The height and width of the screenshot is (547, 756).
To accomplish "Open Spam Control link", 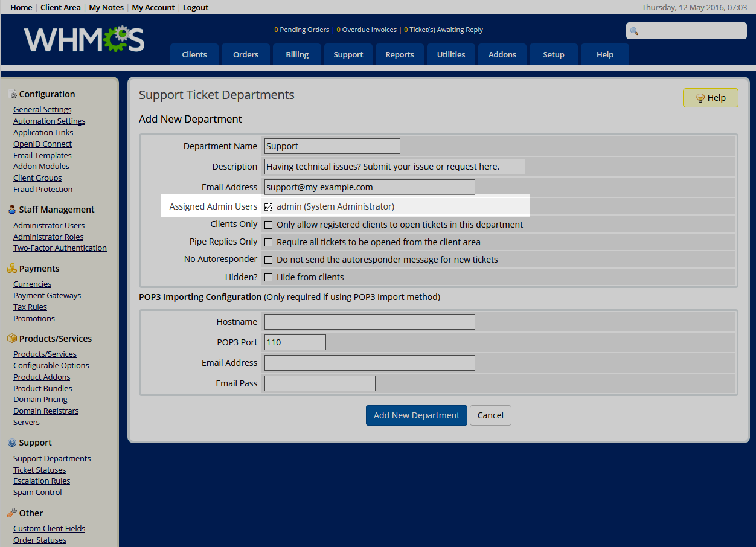I will click(x=37, y=493).
